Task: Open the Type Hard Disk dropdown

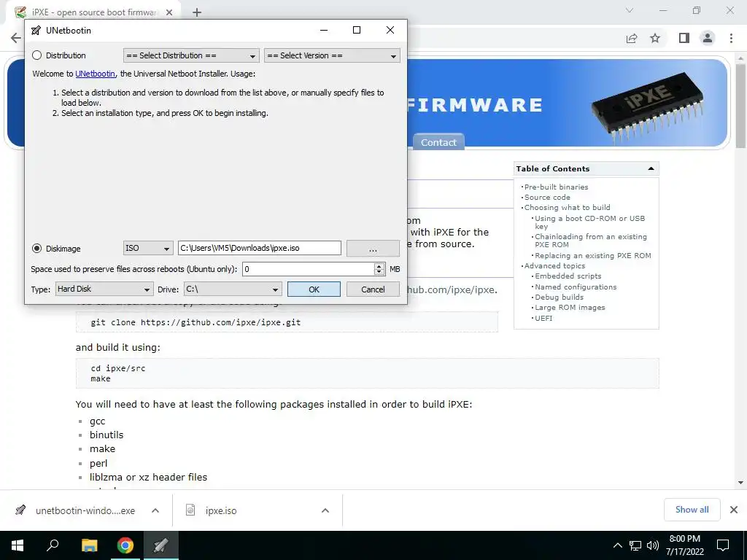Action: click(x=104, y=289)
